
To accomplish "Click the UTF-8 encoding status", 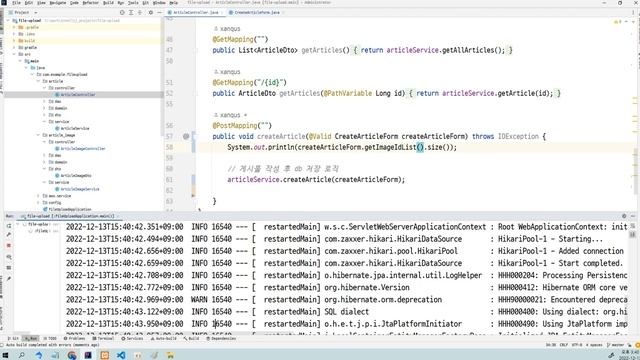I will (577, 345).
